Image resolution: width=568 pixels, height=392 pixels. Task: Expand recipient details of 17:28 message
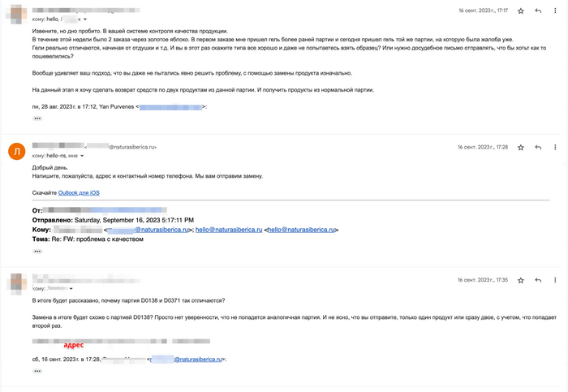click(84, 155)
